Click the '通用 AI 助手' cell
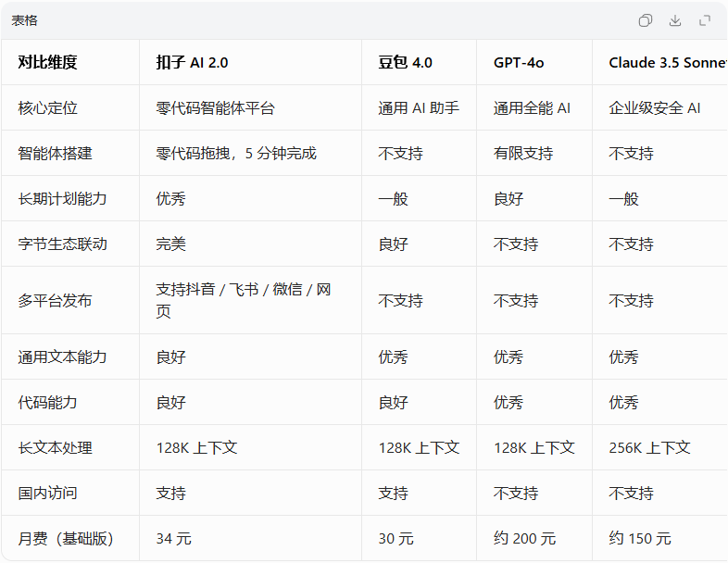This screenshot has height=563, width=728. (x=419, y=107)
